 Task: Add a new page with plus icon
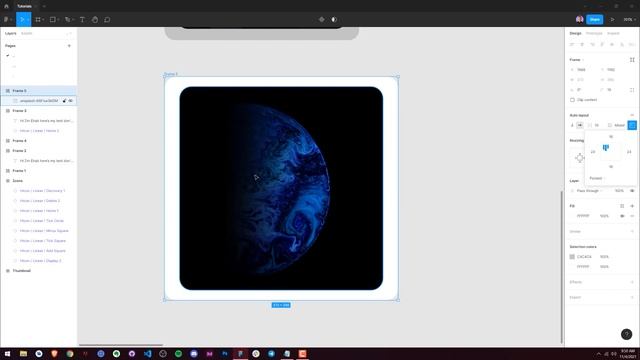coord(69,46)
